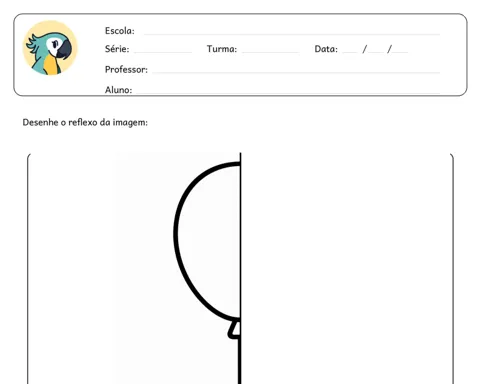Click the Escola blank line
Image resolution: width=480 pixels, height=384 pixels.
292,34
